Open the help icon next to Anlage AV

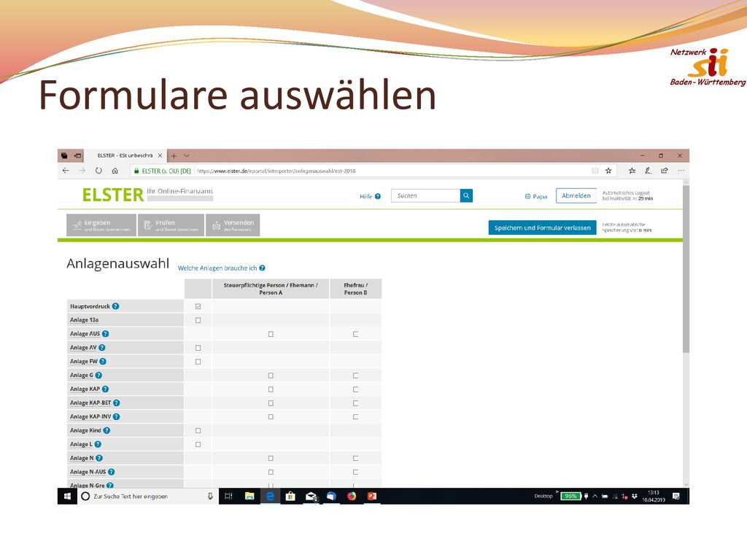coord(102,348)
